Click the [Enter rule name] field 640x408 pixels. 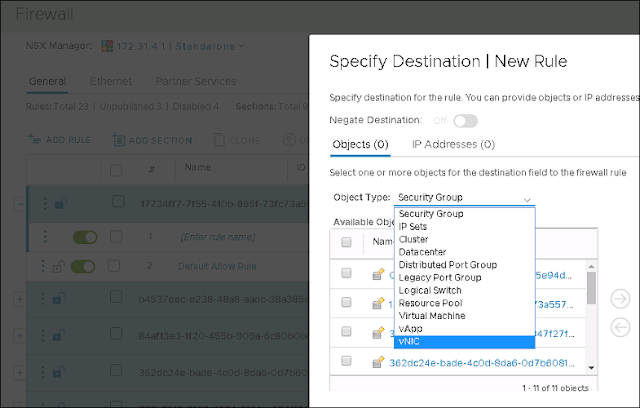tap(218, 237)
